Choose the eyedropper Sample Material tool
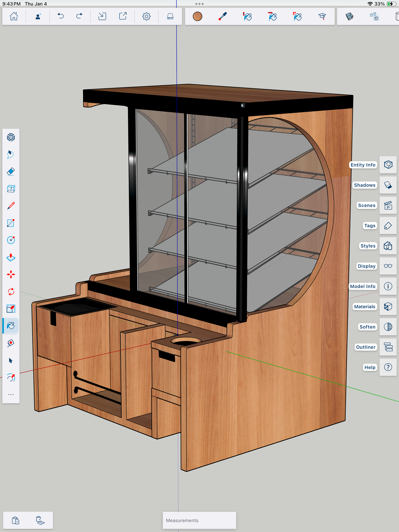Viewport: 399px width, 532px height. 223,16
